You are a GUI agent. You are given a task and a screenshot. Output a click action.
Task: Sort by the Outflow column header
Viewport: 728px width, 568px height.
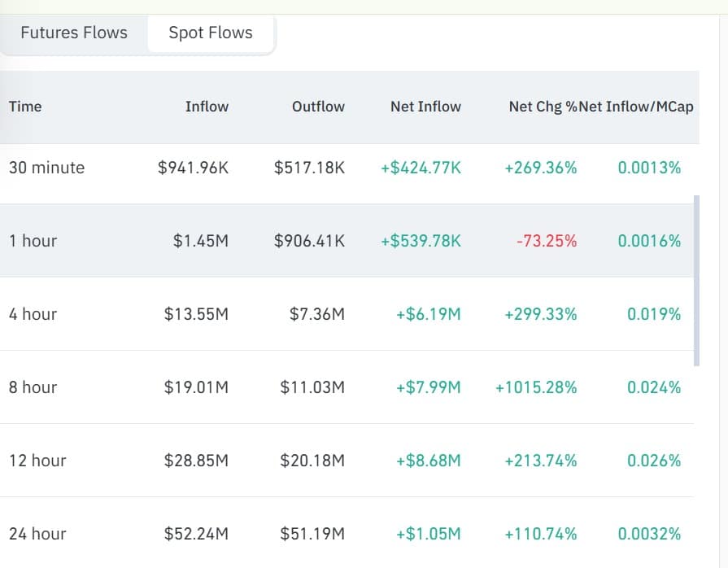tap(318, 107)
